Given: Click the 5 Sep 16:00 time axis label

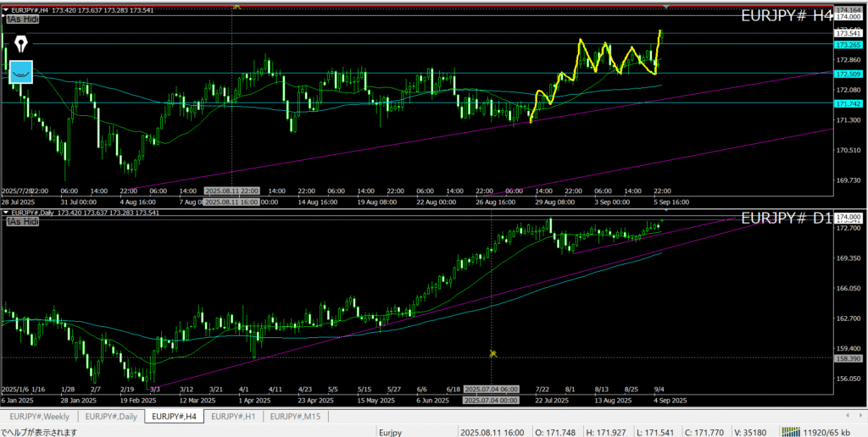Looking at the screenshot, I should [671, 202].
